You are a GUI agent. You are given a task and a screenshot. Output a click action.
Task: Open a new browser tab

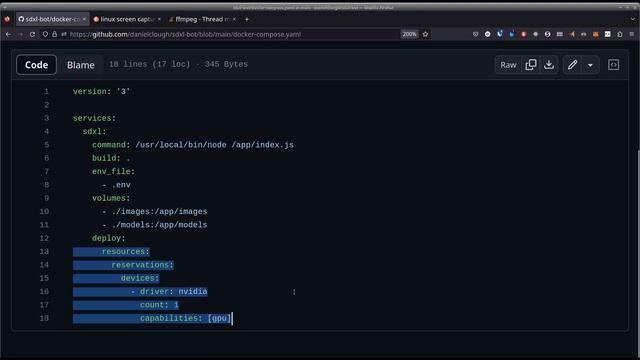pos(247,19)
